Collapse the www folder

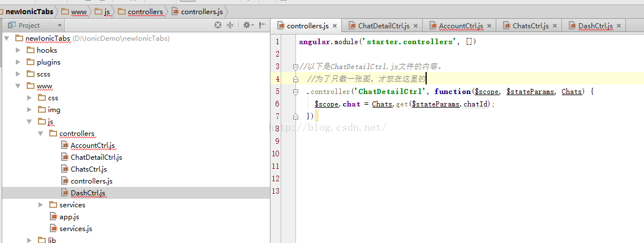[x=18, y=86]
